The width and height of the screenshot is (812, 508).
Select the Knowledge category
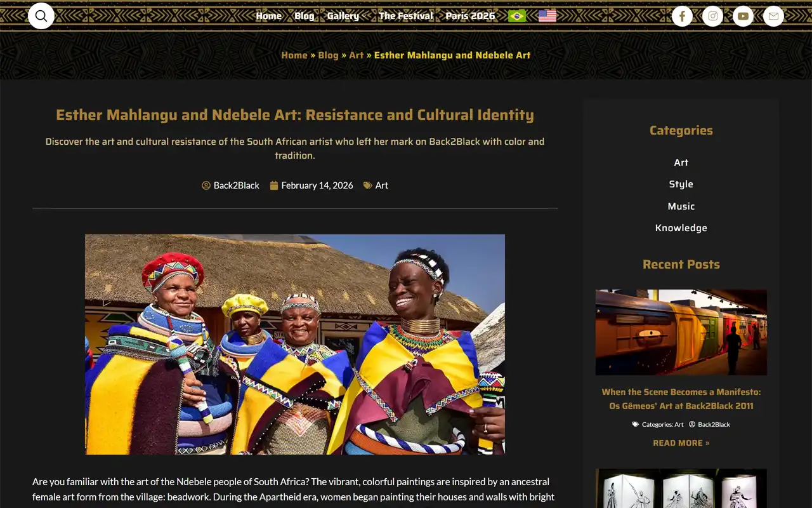click(681, 228)
